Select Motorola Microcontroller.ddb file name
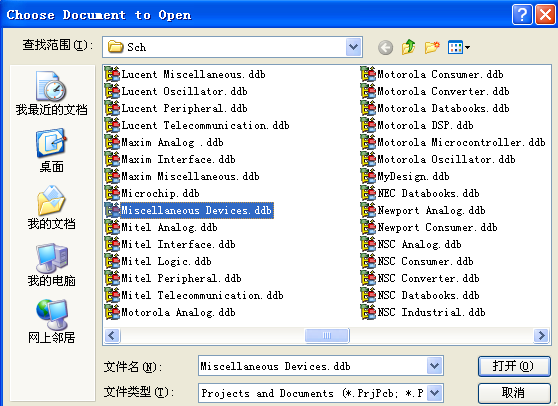Viewport: 558px width, 406px height. pos(461,143)
